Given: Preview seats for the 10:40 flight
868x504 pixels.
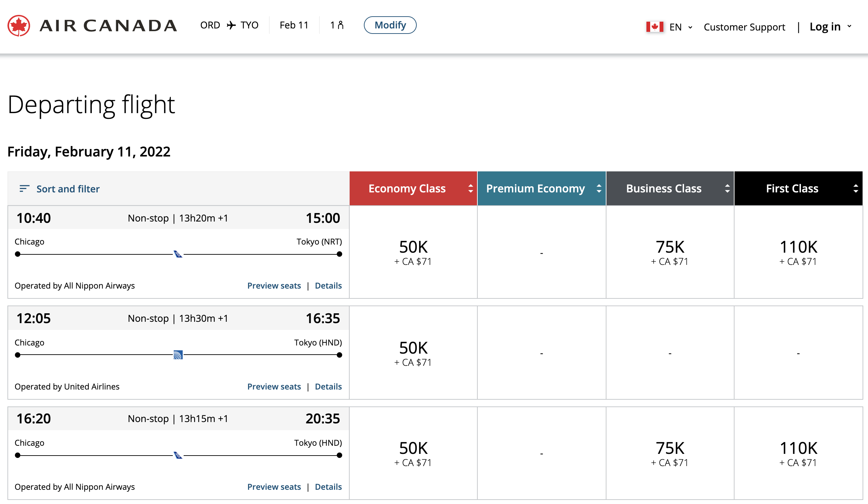Looking at the screenshot, I should point(274,286).
